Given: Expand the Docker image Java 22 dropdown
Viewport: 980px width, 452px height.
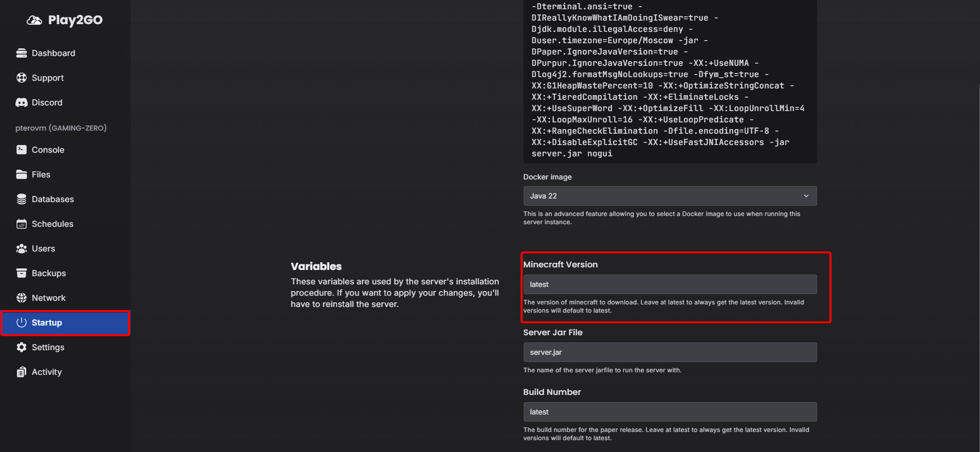Looking at the screenshot, I should (663, 196).
